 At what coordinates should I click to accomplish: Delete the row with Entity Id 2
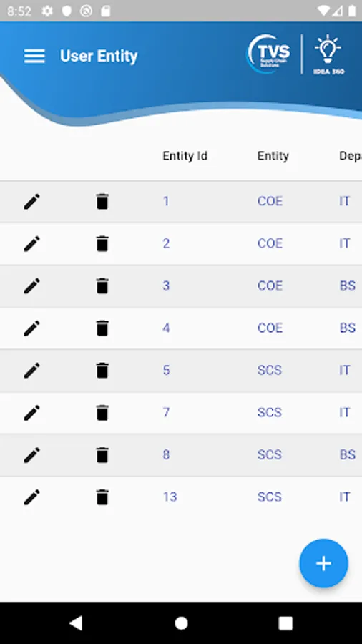102,244
